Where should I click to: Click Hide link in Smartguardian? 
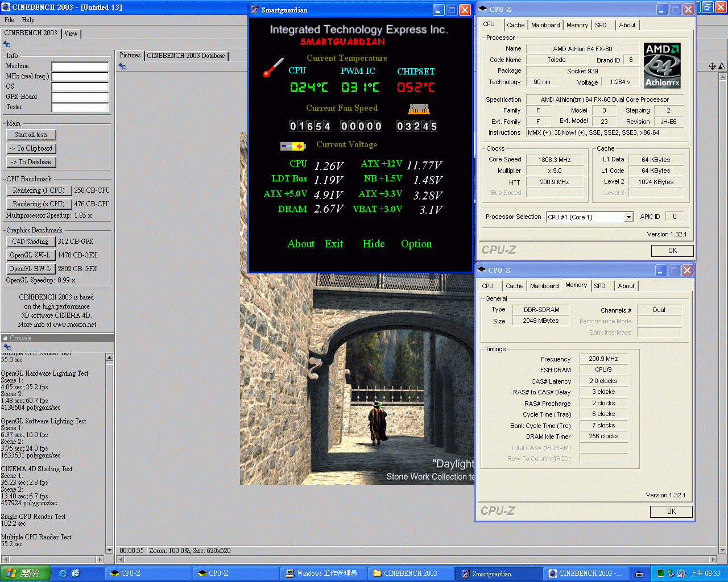(x=374, y=244)
